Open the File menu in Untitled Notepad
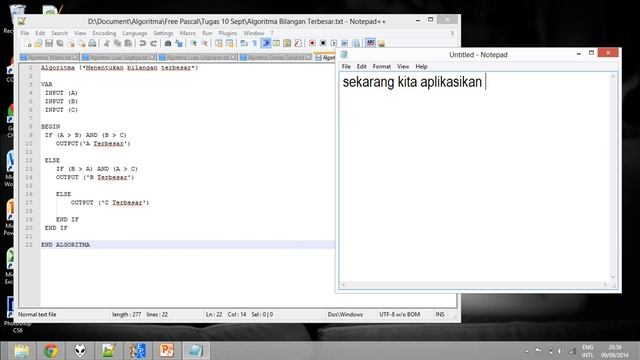The image size is (640, 360). [346, 67]
